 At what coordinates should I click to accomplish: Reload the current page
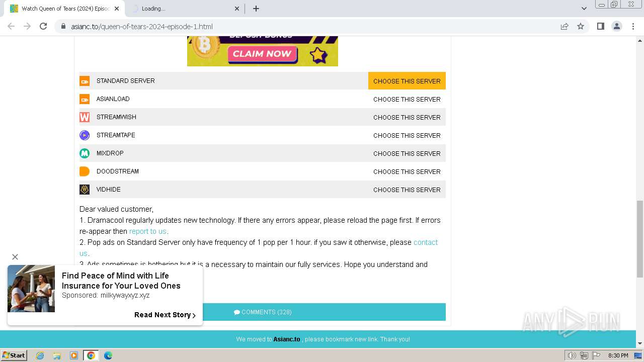point(43,26)
